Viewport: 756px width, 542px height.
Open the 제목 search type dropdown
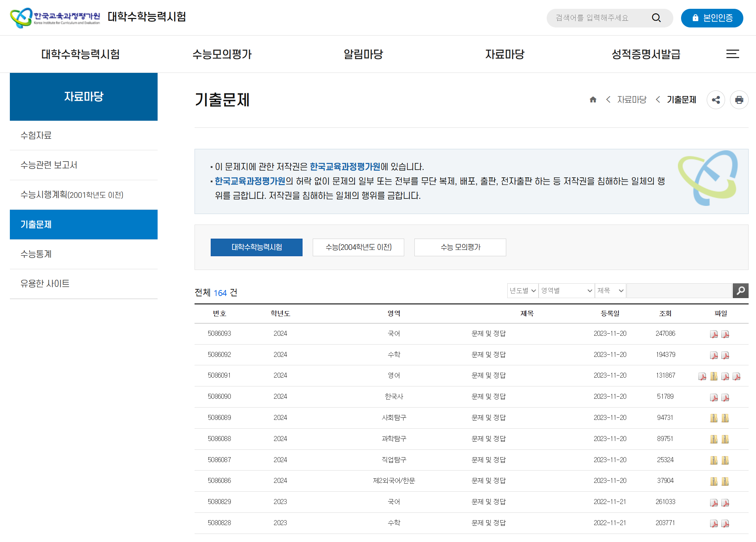click(610, 291)
